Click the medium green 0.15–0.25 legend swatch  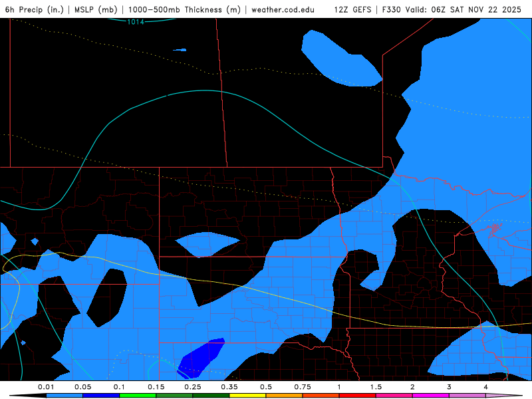(x=174, y=396)
